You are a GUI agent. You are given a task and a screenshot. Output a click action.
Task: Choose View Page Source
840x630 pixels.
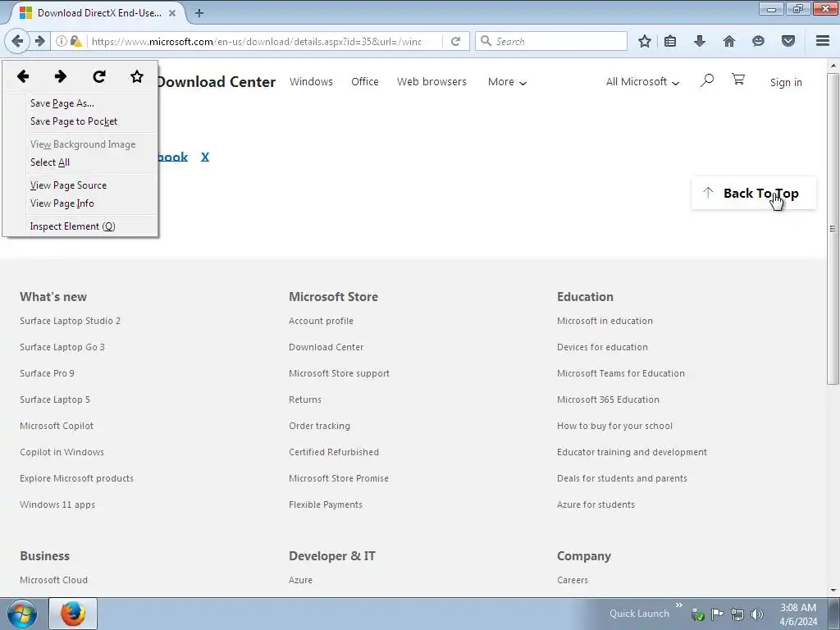pos(92,185)
